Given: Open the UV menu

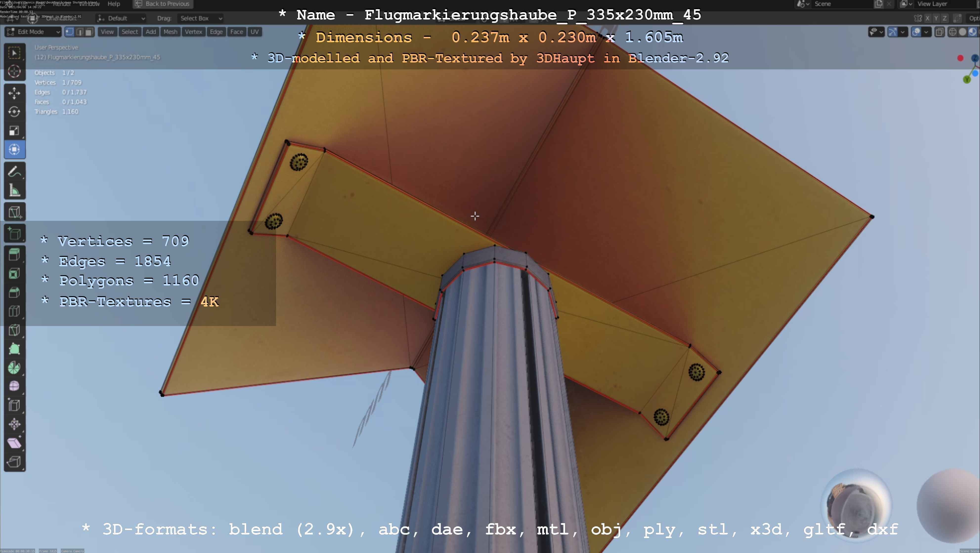Looking at the screenshot, I should tap(255, 32).
